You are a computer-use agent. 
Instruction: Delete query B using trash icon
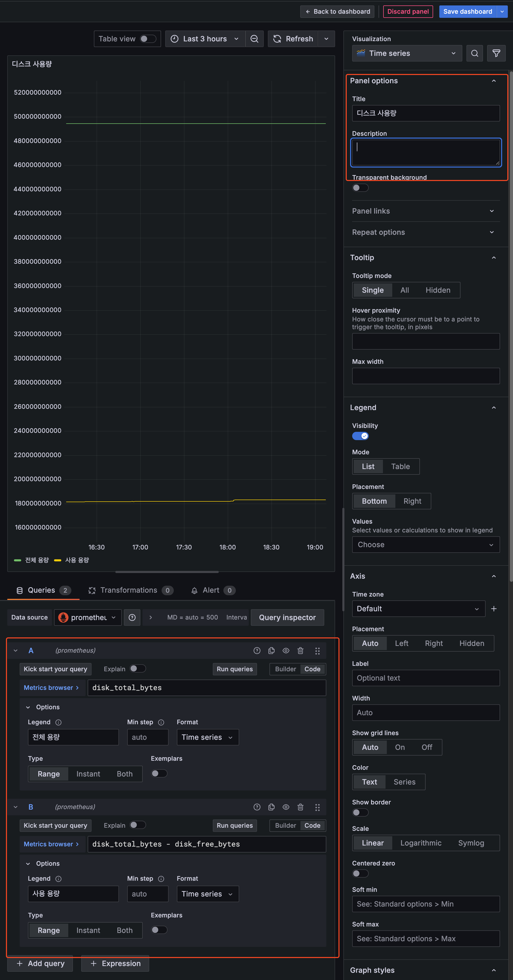(300, 807)
